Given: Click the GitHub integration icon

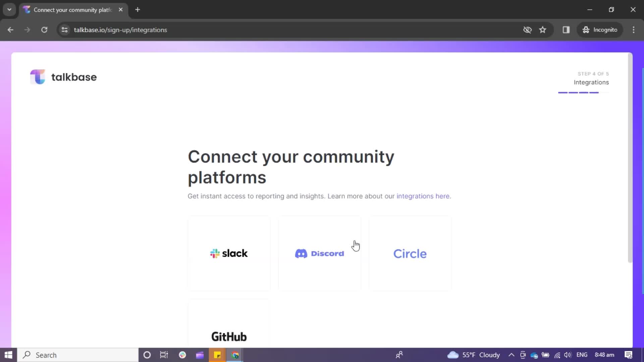Looking at the screenshot, I should tap(229, 337).
